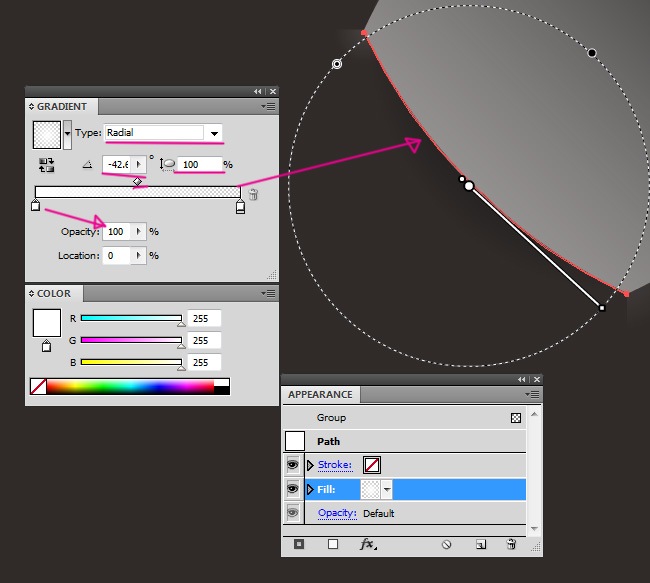
Task: Click Add New Stroke icon
Action: click(x=299, y=545)
